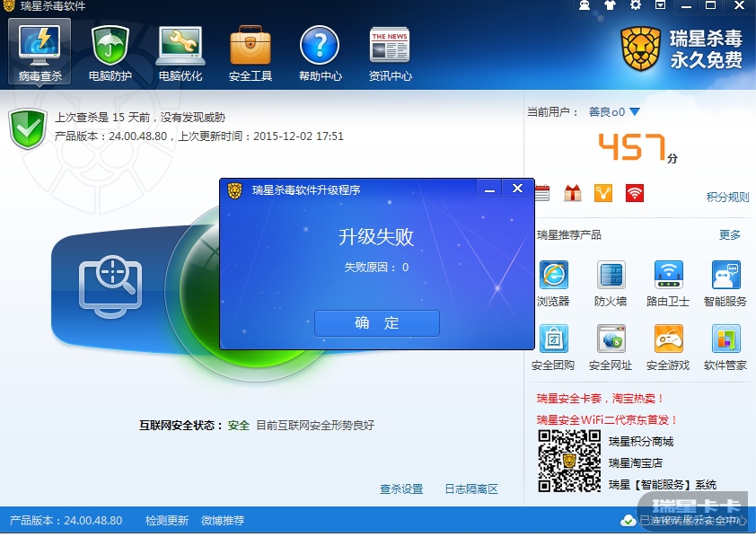This screenshot has width=756, height=537.
Task: Open the 电脑优化 optimization tab
Action: pos(180,53)
